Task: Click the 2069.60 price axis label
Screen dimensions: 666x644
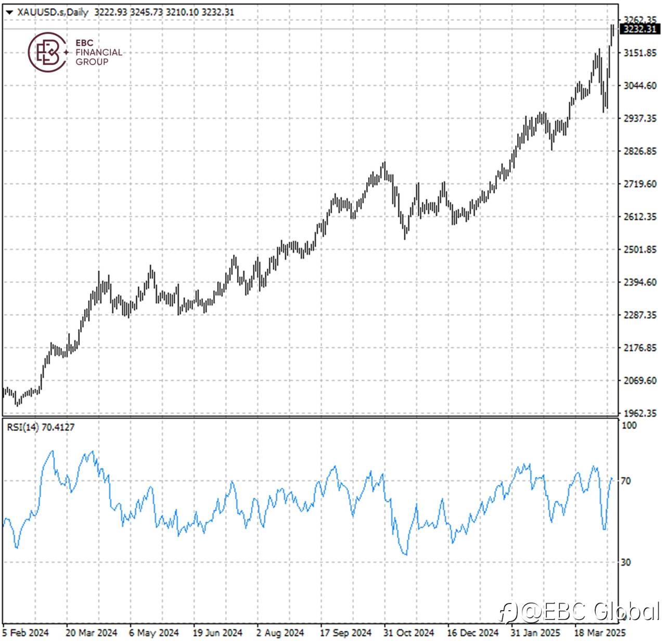Action: point(640,380)
